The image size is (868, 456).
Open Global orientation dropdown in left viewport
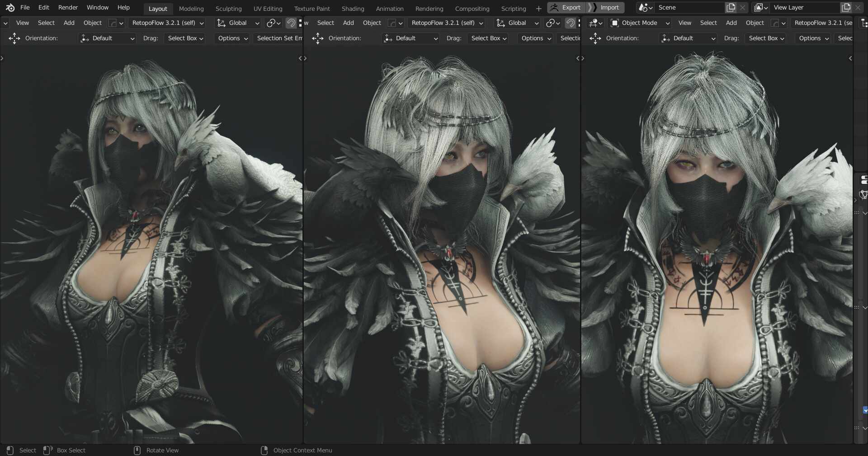237,23
